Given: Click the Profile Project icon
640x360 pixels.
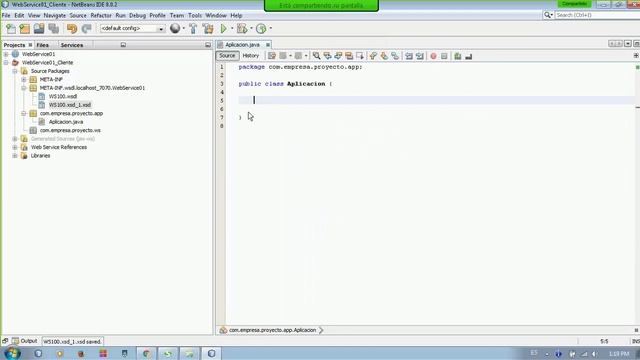Looking at the screenshot, I should coord(261,29).
